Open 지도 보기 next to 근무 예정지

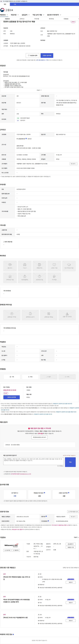[73, 164]
